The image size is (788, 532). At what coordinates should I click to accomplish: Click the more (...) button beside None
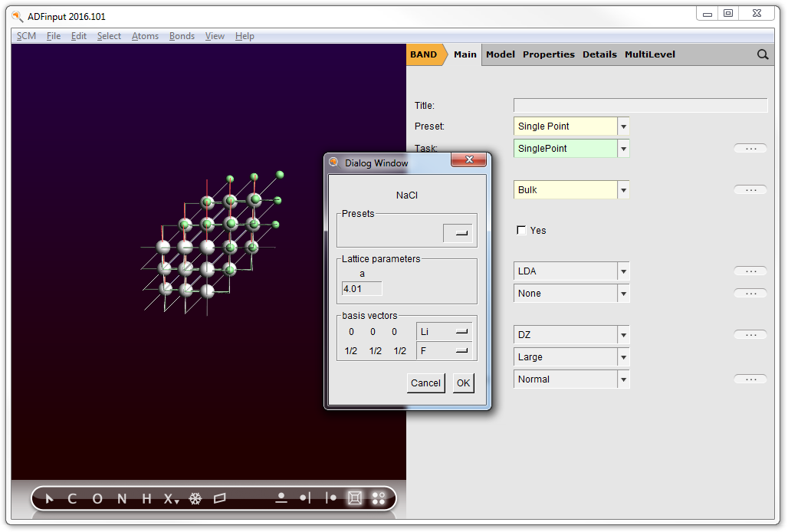tap(750, 294)
